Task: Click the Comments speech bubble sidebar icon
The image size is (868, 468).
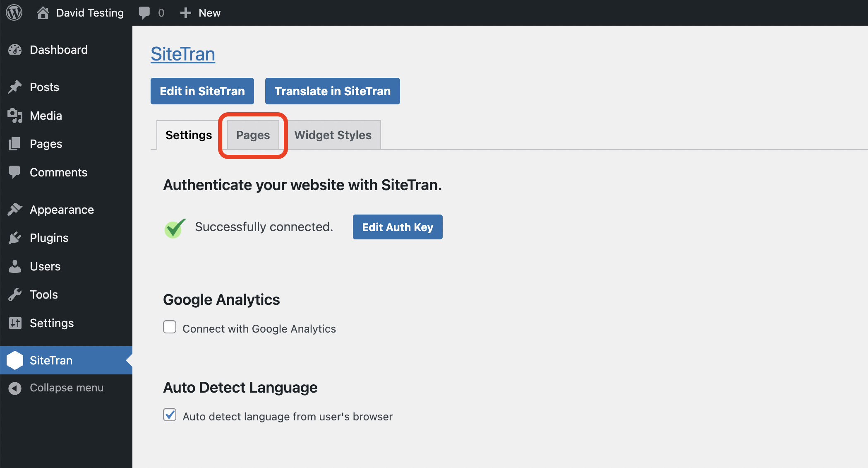Action: point(15,172)
